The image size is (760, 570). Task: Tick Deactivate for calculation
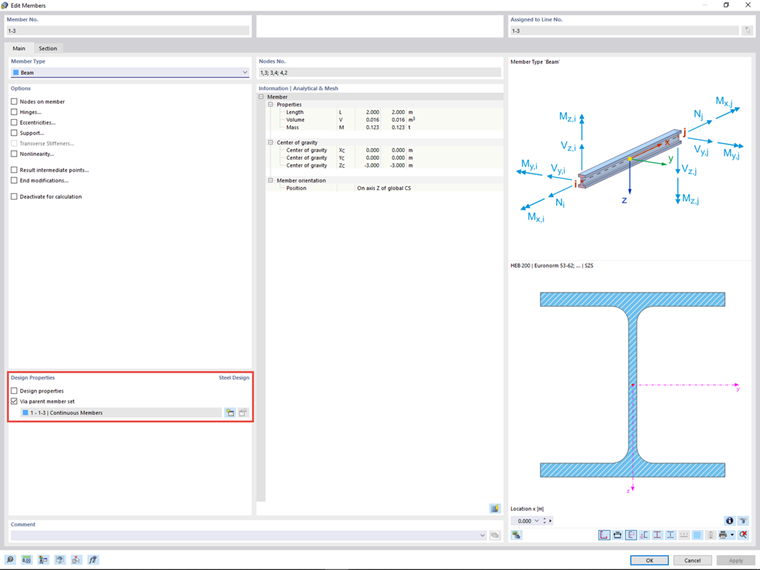(14, 196)
